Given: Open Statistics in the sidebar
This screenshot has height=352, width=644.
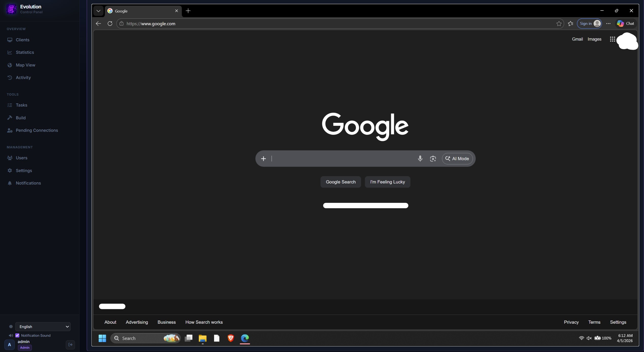Looking at the screenshot, I should pyautogui.click(x=25, y=52).
